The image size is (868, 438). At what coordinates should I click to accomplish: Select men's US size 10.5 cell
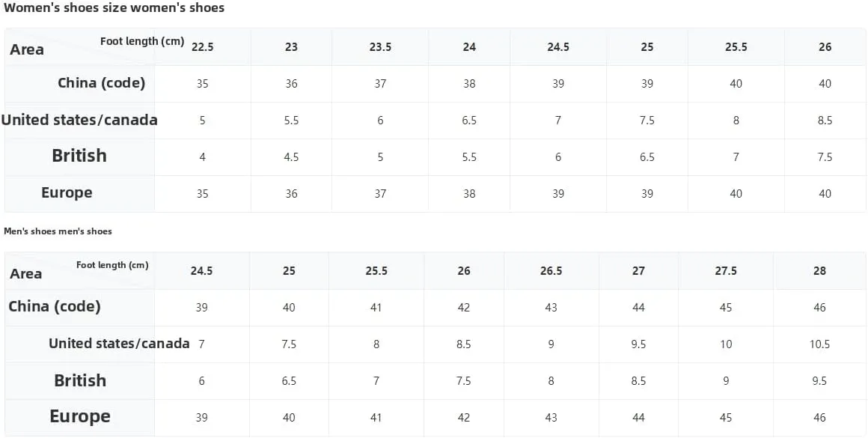tap(820, 344)
